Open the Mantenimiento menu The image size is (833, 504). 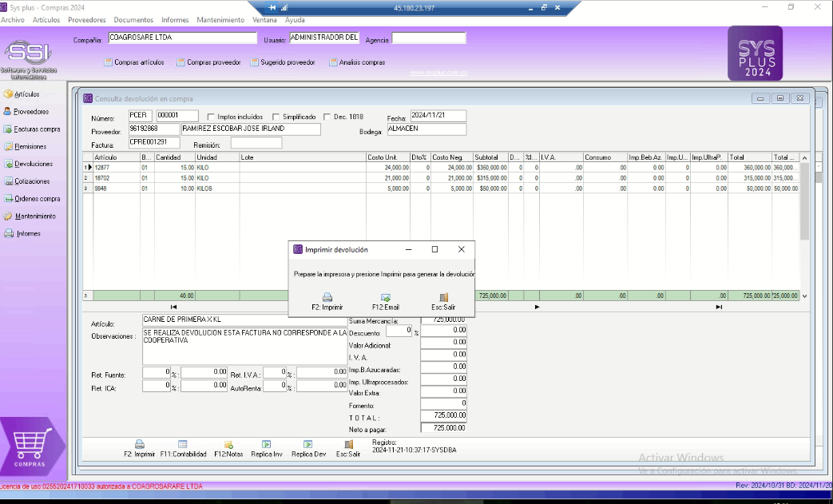(220, 20)
